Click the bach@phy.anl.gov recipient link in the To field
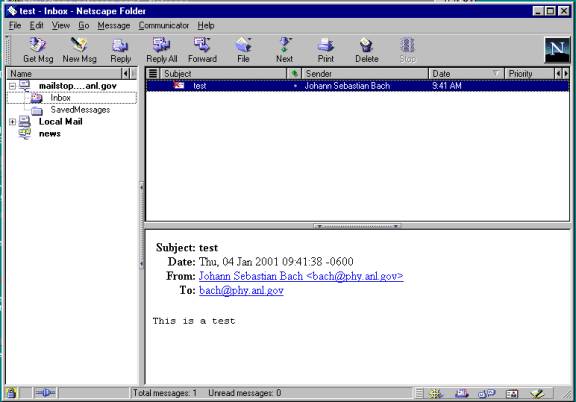Viewport: 576px width, 402px height. click(241, 290)
